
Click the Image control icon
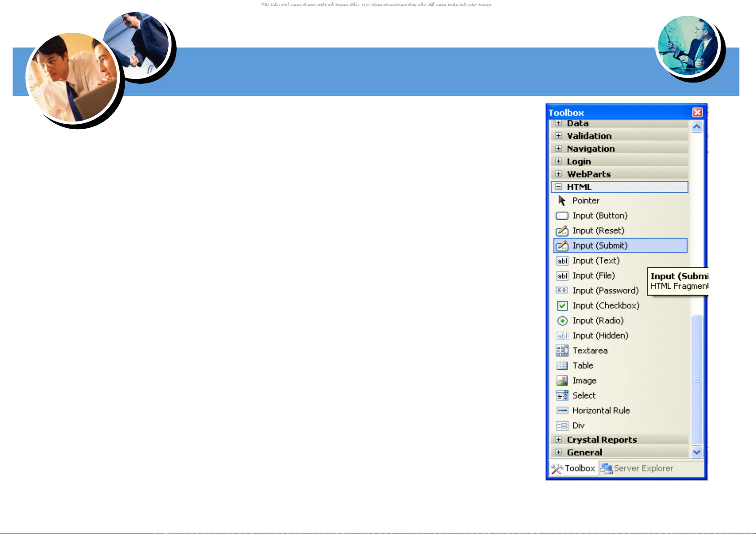[562, 381]
